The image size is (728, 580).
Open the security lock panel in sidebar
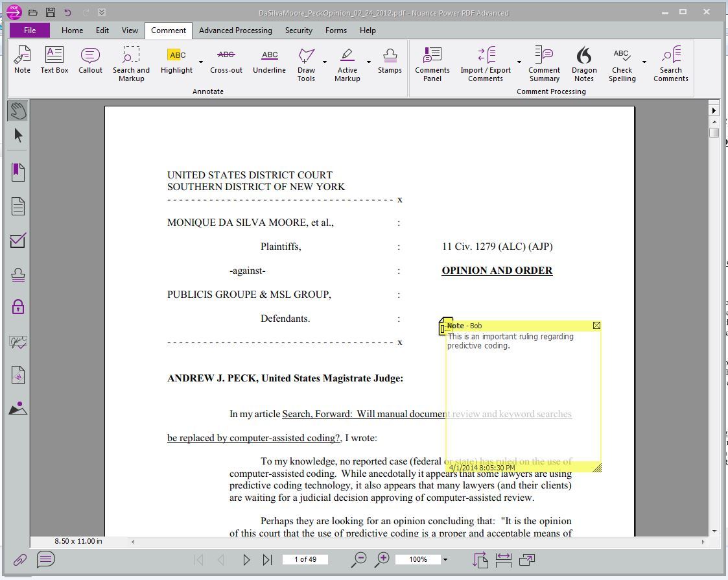18,307
